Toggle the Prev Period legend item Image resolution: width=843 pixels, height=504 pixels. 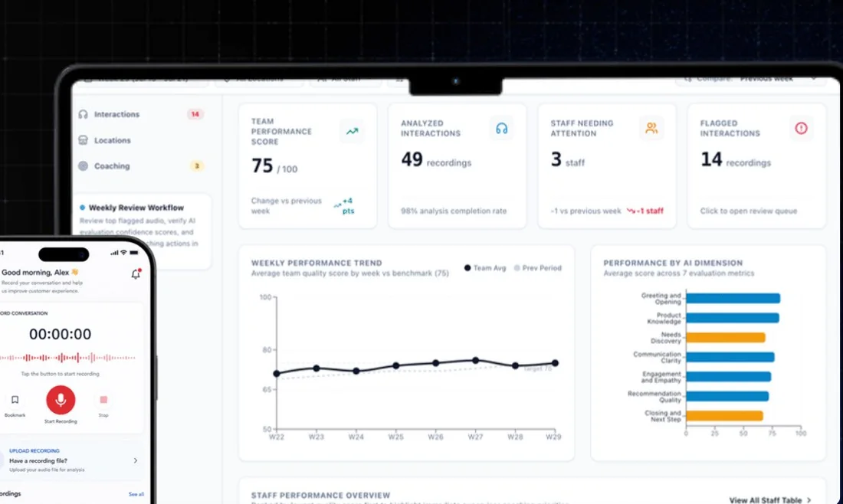click(538, 267)
